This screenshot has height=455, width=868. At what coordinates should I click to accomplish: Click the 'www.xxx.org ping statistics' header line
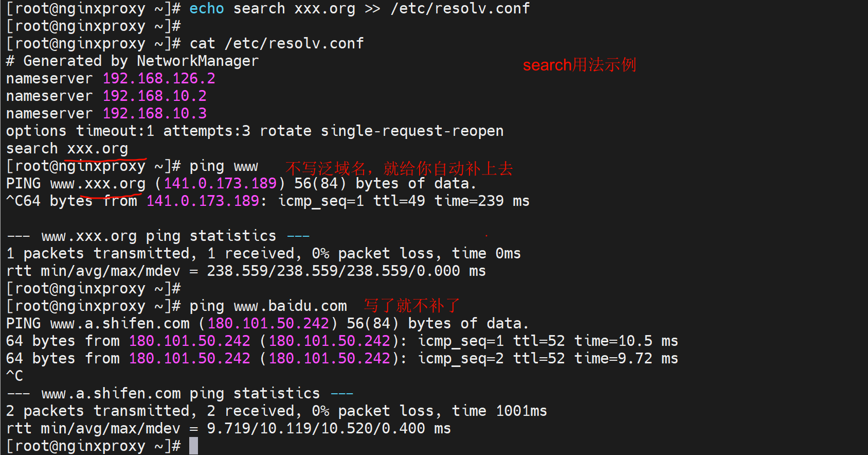(x=158, y=236)
